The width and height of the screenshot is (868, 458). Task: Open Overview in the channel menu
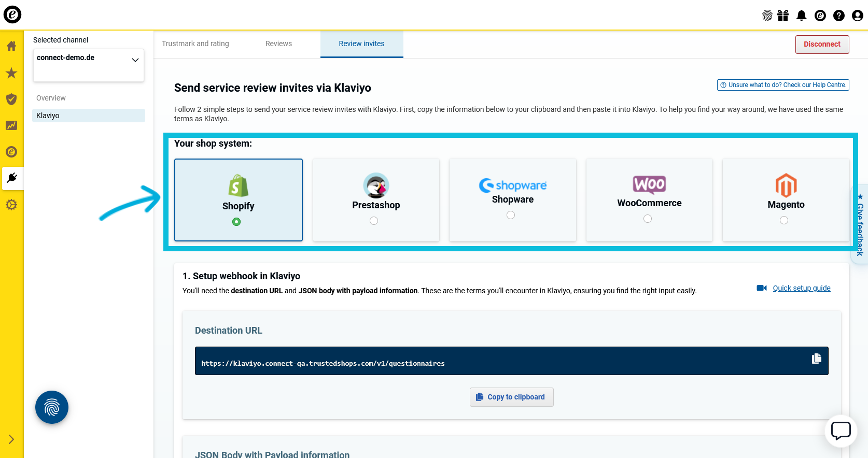51,98
